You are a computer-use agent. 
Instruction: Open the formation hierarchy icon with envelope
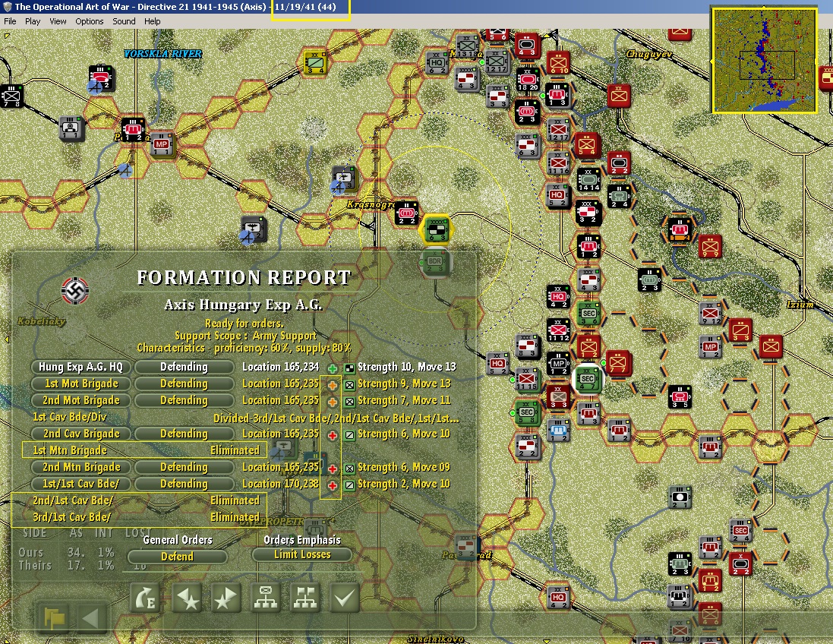pos(266,598)
